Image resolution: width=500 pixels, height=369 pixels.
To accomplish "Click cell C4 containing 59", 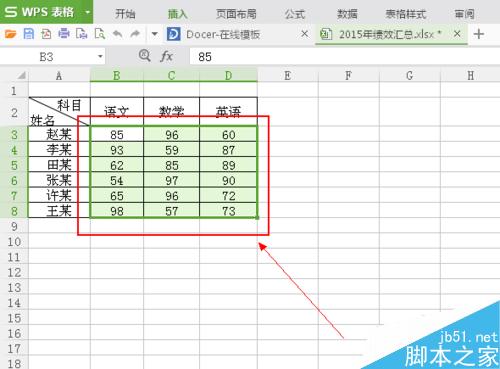I will point(171,150).
